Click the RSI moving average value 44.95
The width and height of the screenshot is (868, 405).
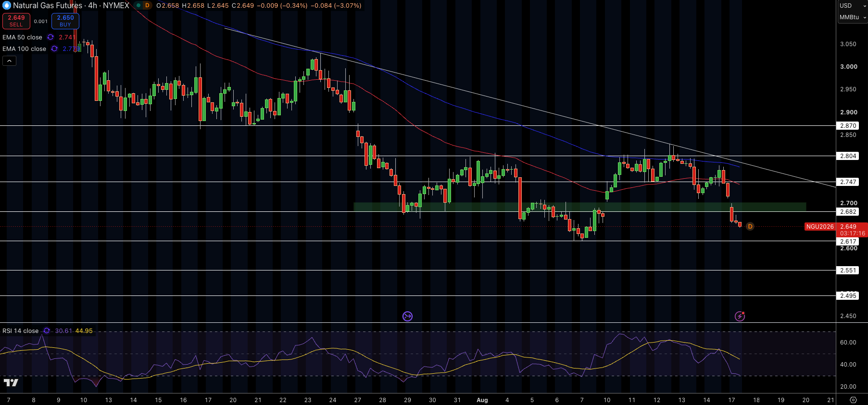(84, 331)
